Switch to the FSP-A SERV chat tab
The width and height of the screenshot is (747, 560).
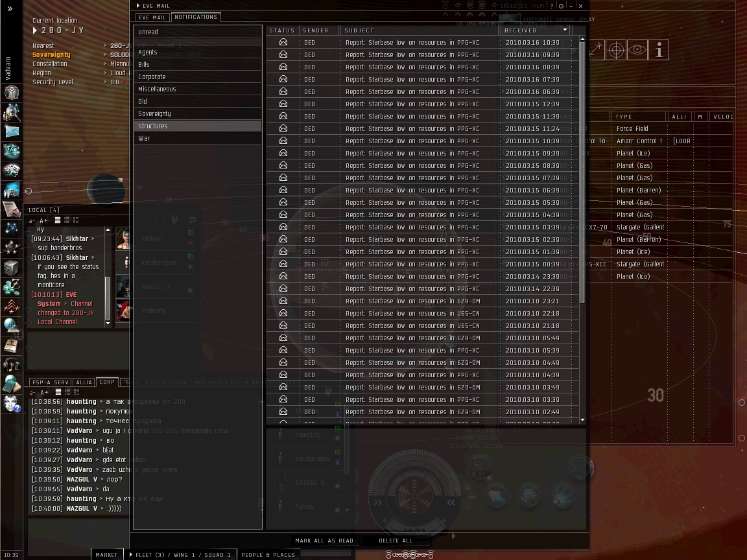pyautogui.click(x=51, y=382)
